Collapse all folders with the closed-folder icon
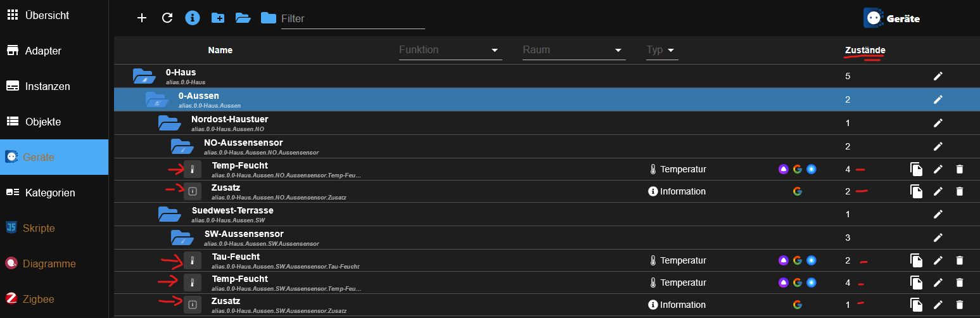 click(x=269, y=18)
